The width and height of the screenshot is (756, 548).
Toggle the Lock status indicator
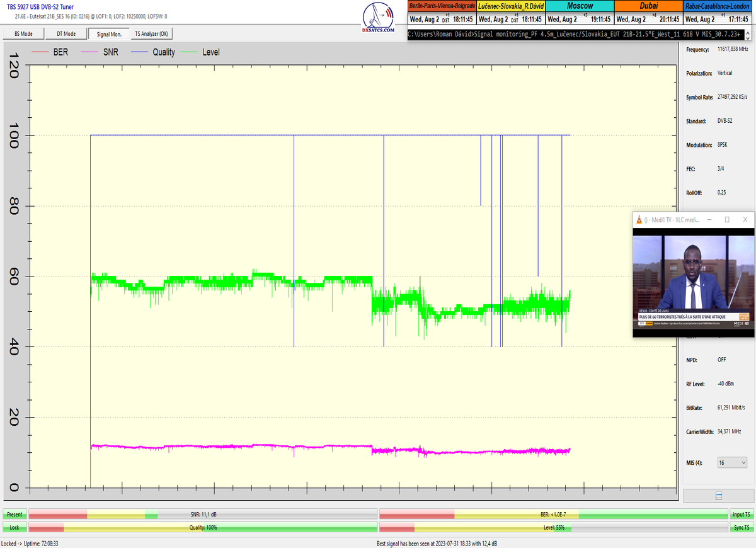click(14, 527)
